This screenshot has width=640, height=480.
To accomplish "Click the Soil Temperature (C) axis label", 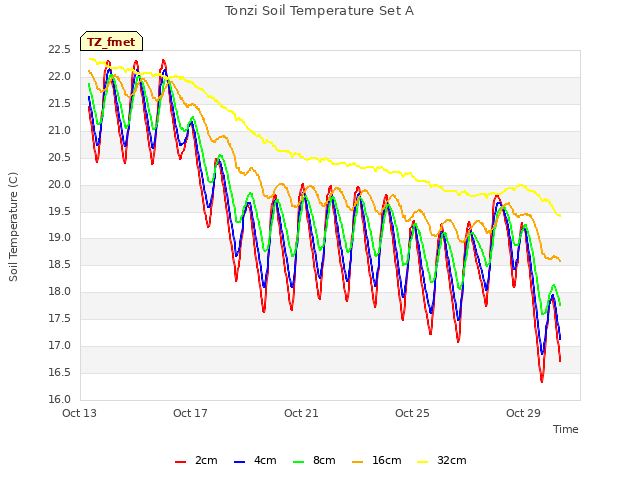I will tap(13, 227).
